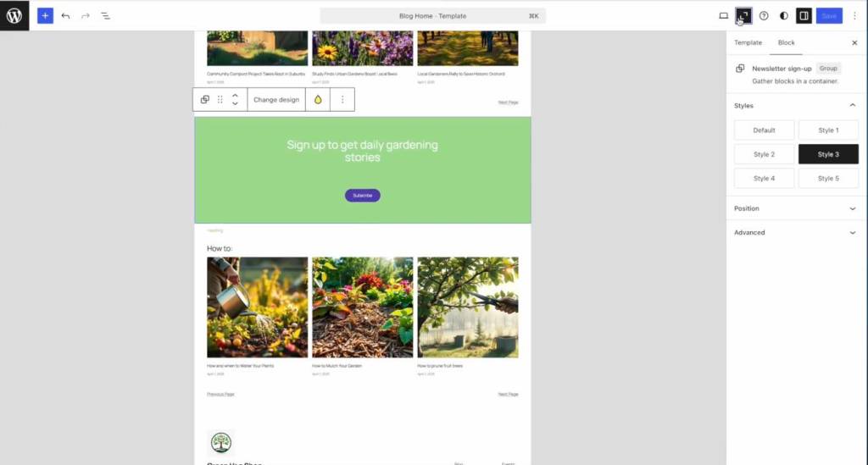This screenshot has height=465, width=868.
Task: Switch to the Block tab
Action: pyautogui.click(x=786, y=42)
